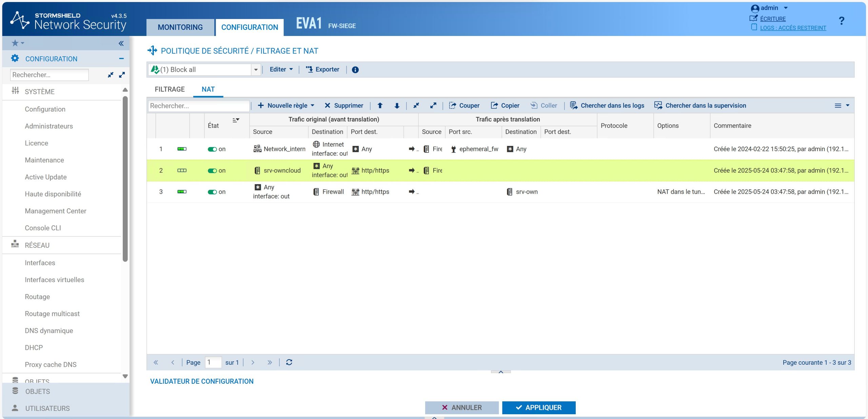Click the APPLIQUER button
This screenshot has height=419, width=868.
pyautogui.click(x=539, y=407)
